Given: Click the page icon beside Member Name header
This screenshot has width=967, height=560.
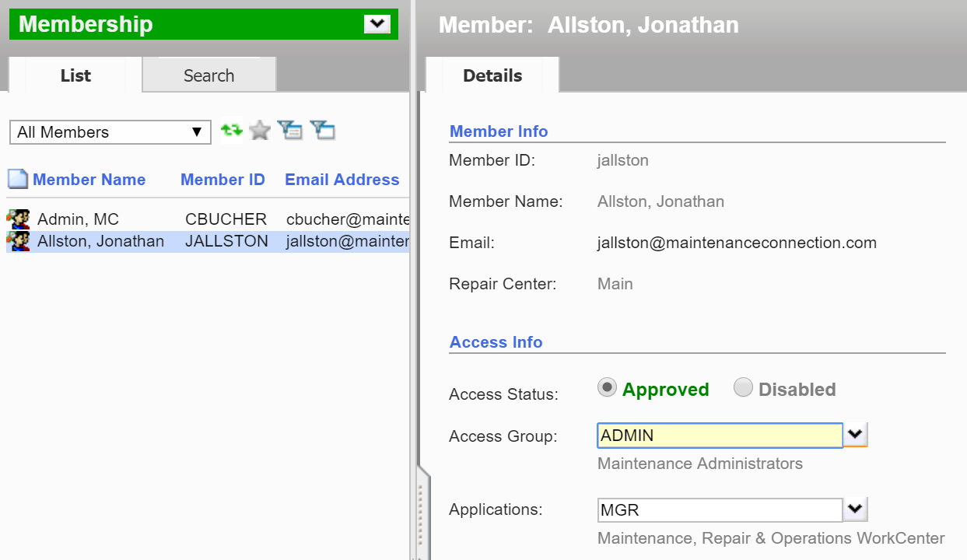Looking at the screenshot, I should pos(18,180).
